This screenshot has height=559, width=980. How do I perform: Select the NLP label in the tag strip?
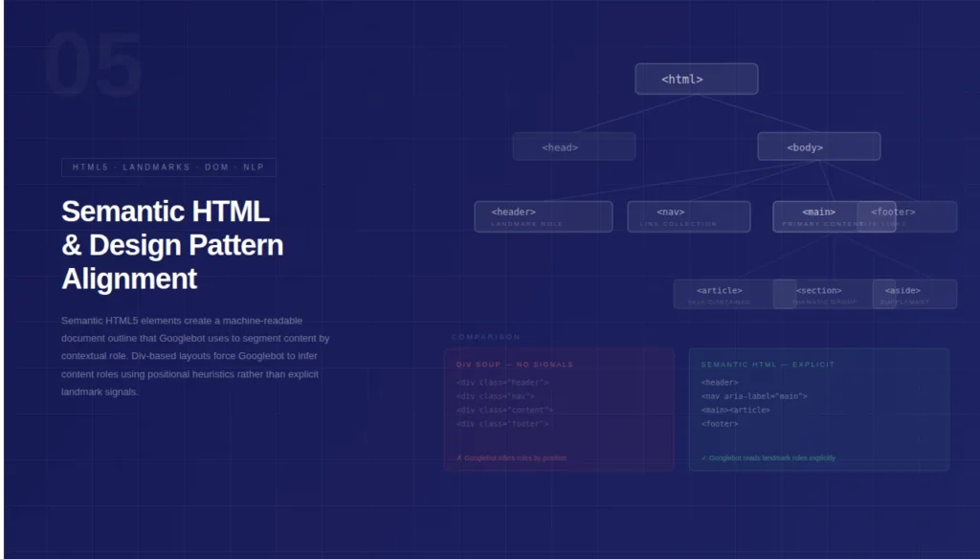pyautogui.click(x=255, y=167)
